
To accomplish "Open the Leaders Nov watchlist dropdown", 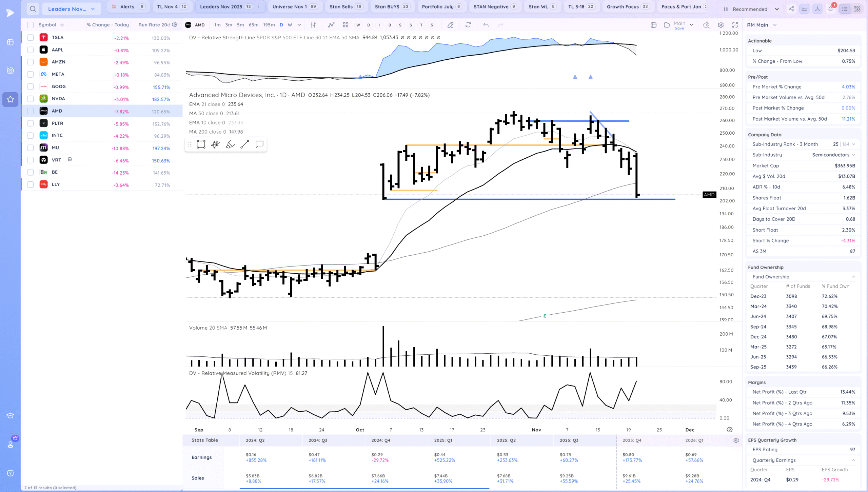I will tap(71, 9).
